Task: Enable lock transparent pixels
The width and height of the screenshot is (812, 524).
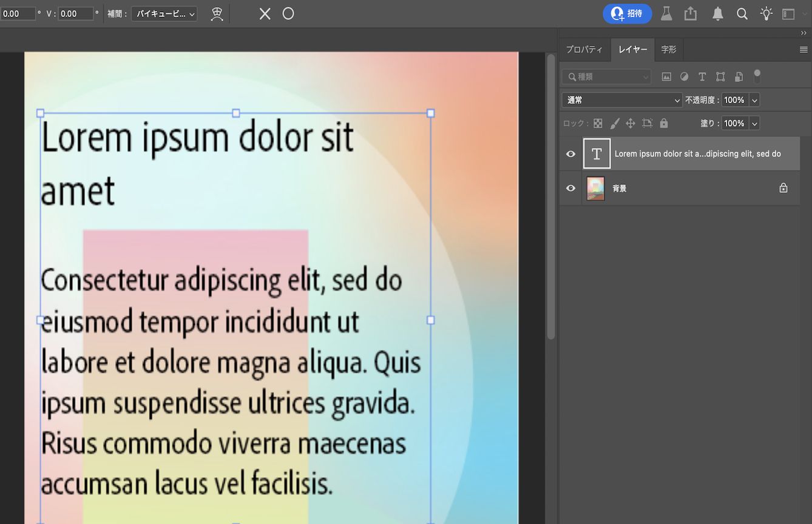Action: point(597,123)
